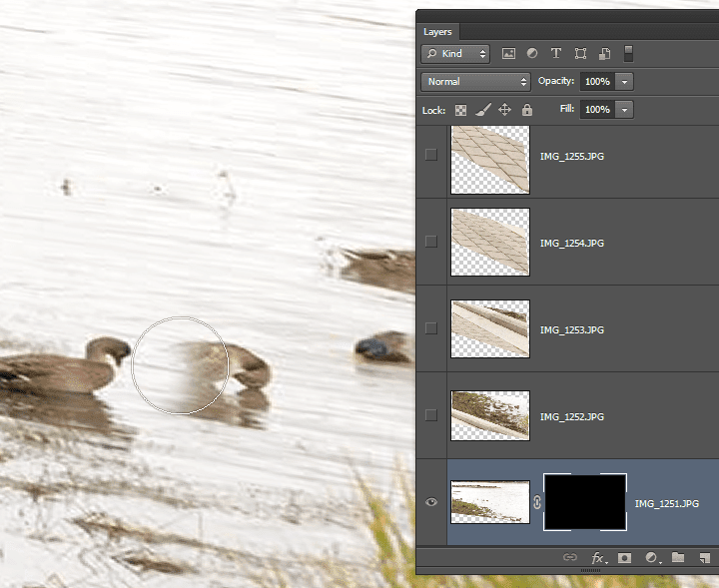Open the Normal blend mode dropdown
Viewport: 719px width, 588px height.
475,82
